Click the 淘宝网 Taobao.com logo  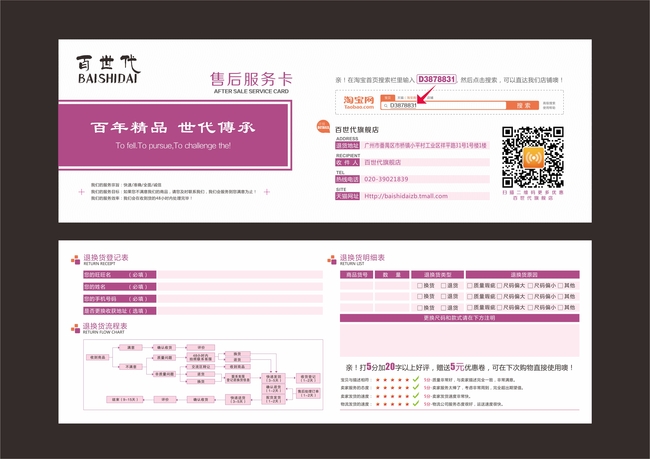click(359, 102)
